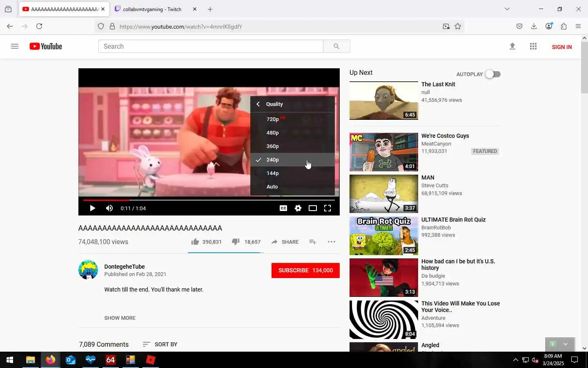Add video to playlist icon

click(313, 242)
